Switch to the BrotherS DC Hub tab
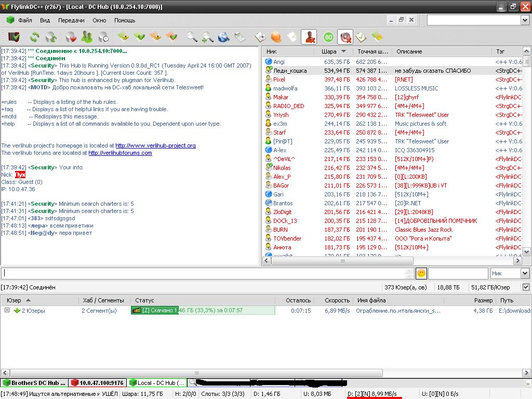 coord(34,383)
